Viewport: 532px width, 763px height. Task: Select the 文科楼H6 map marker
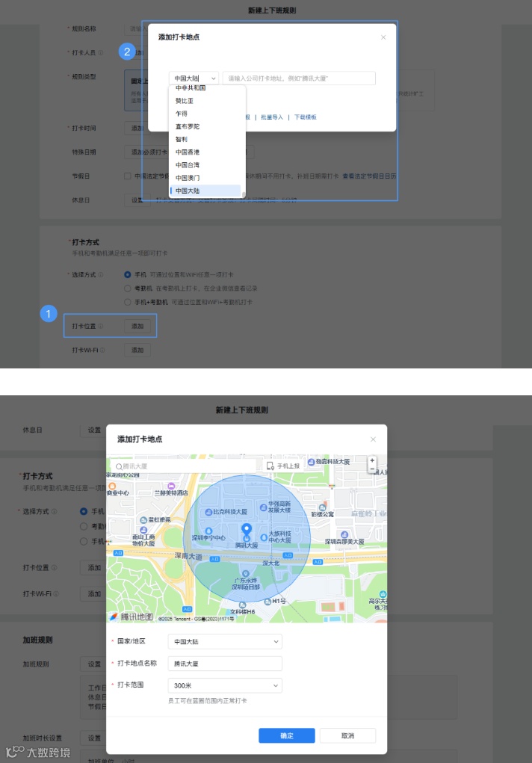coord(242,605)
